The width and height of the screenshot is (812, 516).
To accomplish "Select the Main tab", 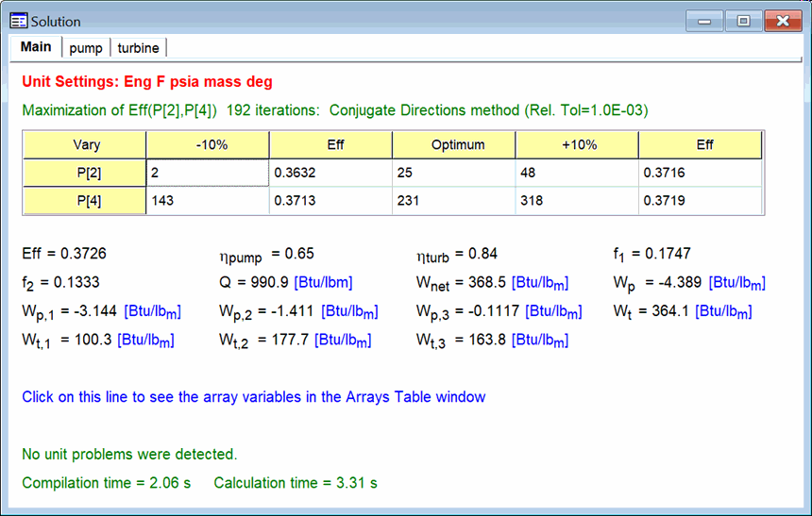I will [36, 47].
